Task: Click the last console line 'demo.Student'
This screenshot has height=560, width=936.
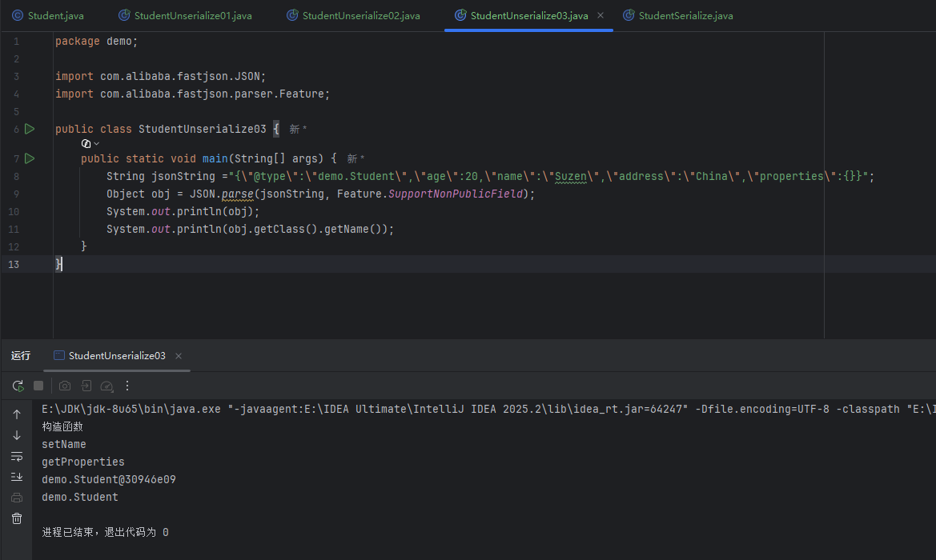Action: click(x=80, y=497)
